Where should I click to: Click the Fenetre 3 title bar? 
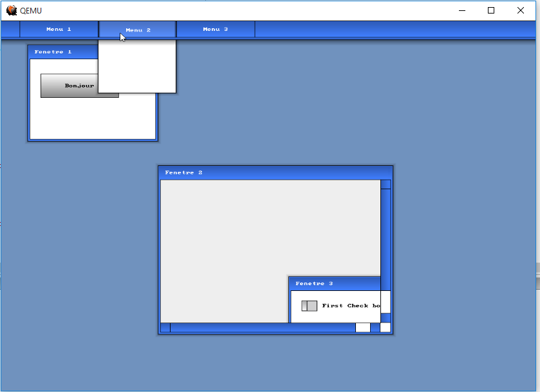[x=335, y=284]
